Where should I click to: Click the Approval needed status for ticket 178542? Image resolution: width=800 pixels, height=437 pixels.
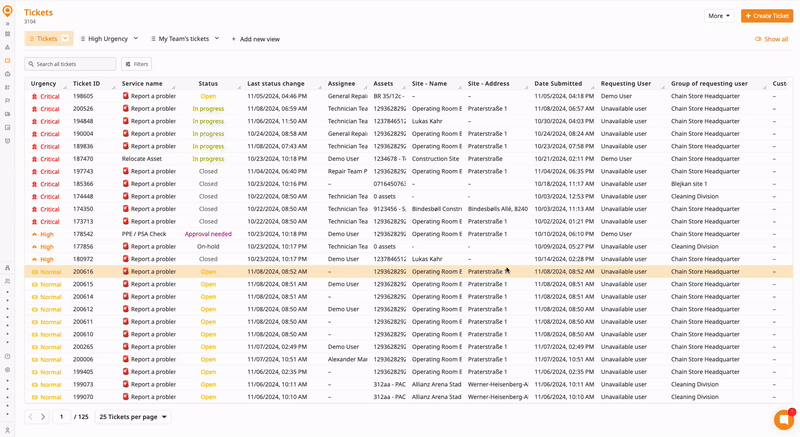(208, 234)
